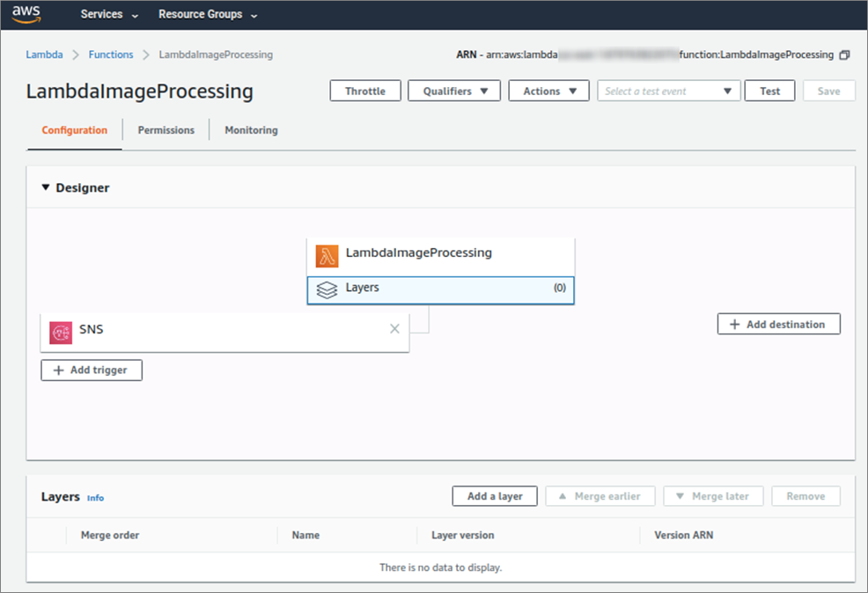
Task: Copy the function ARN using the copy icon
Action: coord(843,54)
